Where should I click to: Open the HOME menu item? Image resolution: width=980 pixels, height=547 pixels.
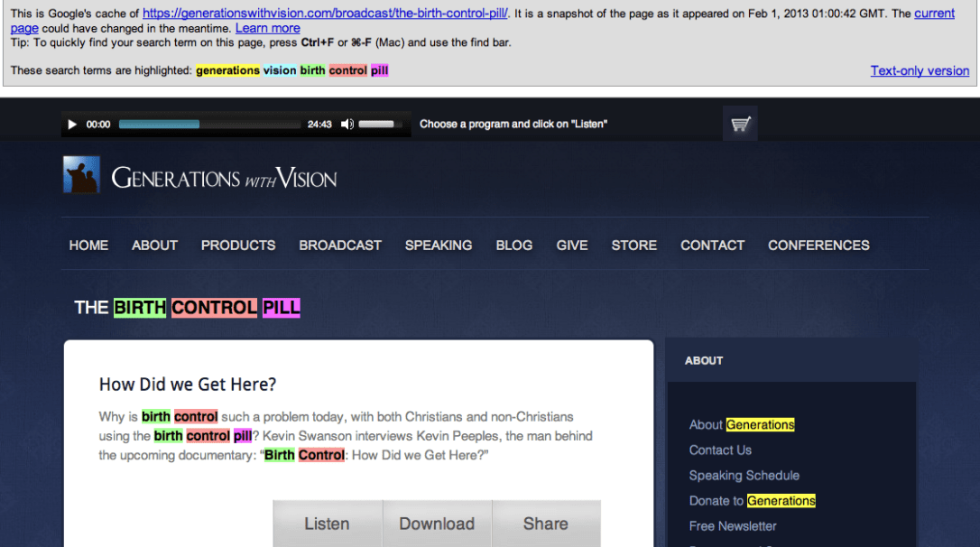tap(88, 245)
